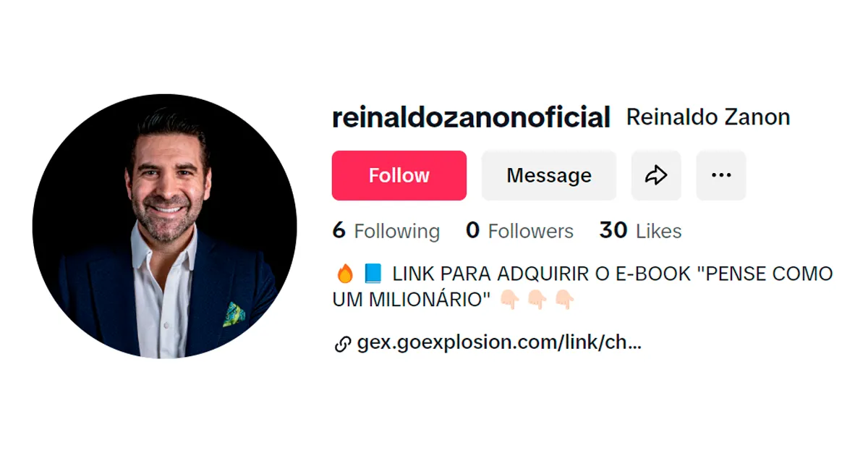The width and height of the screenshot is (868, 451).
Task: Click the first pointing-down hand emoji
Action: [x=510, y=299]
